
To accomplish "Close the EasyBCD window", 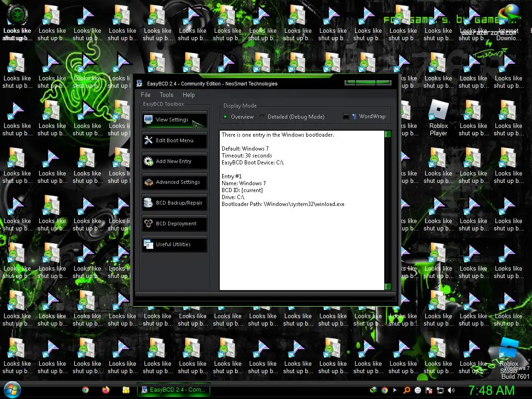I will (x=383, y=83).
